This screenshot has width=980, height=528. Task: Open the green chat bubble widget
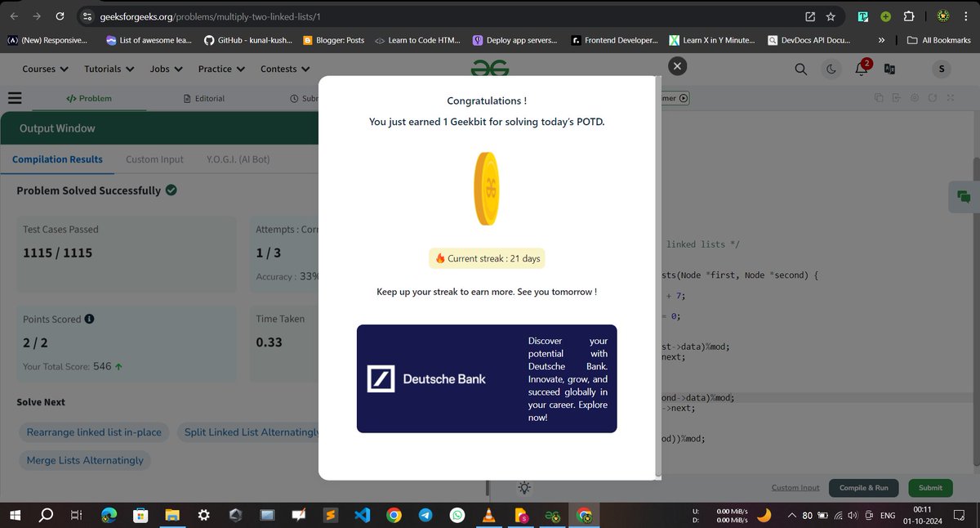coord(964,197)
